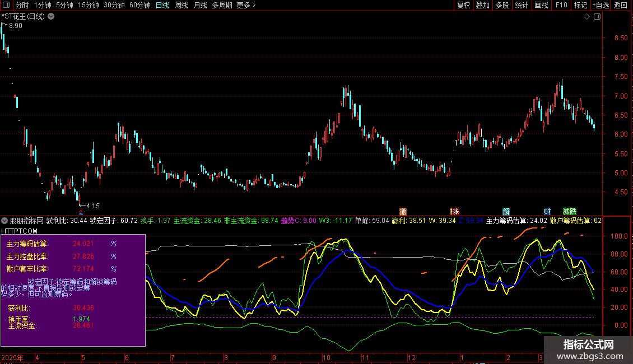This screenshot has width=633, height=364.
Task: Click the 复权 adjustment button
Action: pyautogui.click(x=463, y=5)
